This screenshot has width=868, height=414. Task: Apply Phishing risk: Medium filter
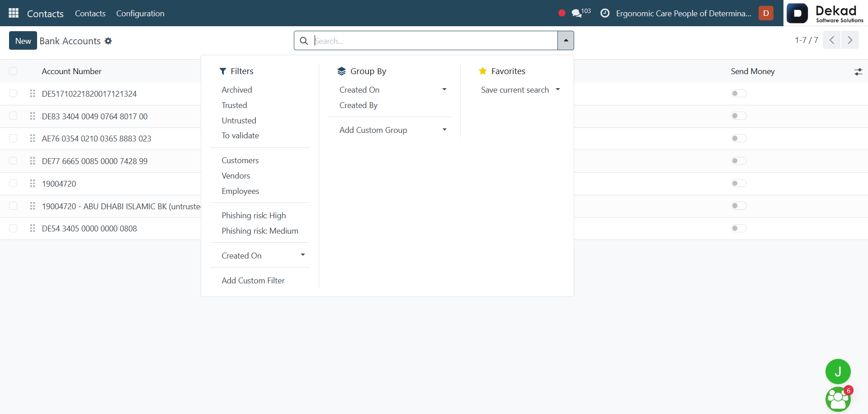click(x=260, y=231)
